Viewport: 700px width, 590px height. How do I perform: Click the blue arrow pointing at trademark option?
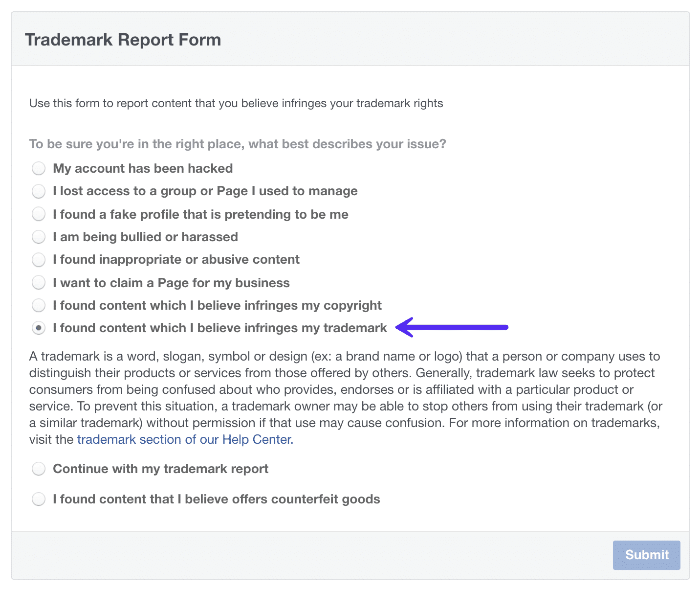(x=452, y=327)
